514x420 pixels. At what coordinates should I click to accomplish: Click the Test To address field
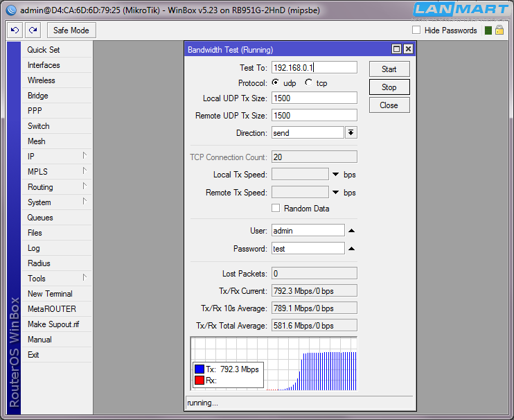tap(314, 67)
